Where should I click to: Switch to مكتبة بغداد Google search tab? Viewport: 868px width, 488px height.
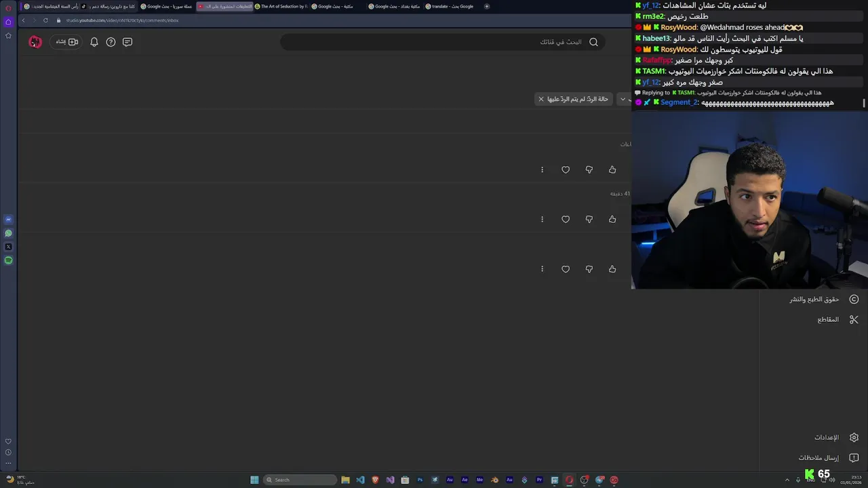(395, 6)
